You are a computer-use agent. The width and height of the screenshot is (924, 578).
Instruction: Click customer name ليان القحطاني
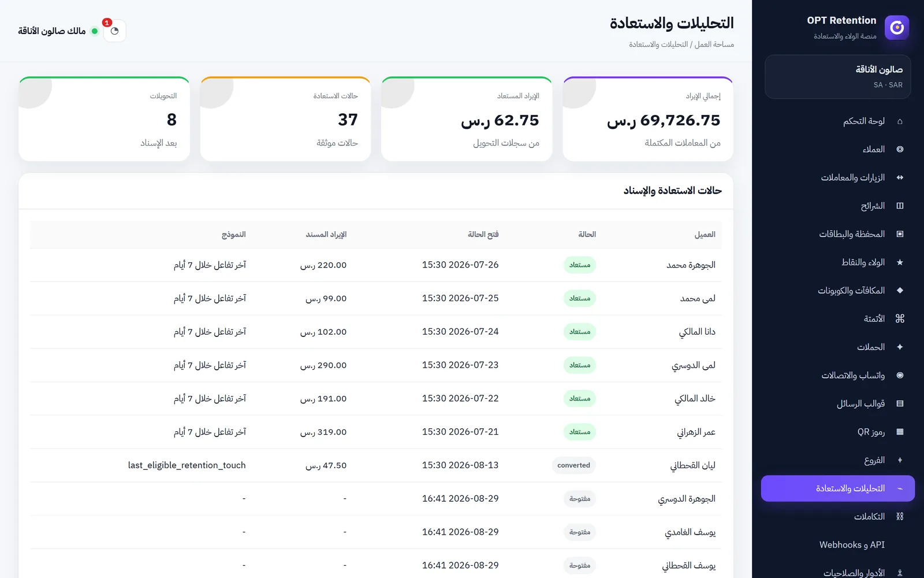pos(692,466)
